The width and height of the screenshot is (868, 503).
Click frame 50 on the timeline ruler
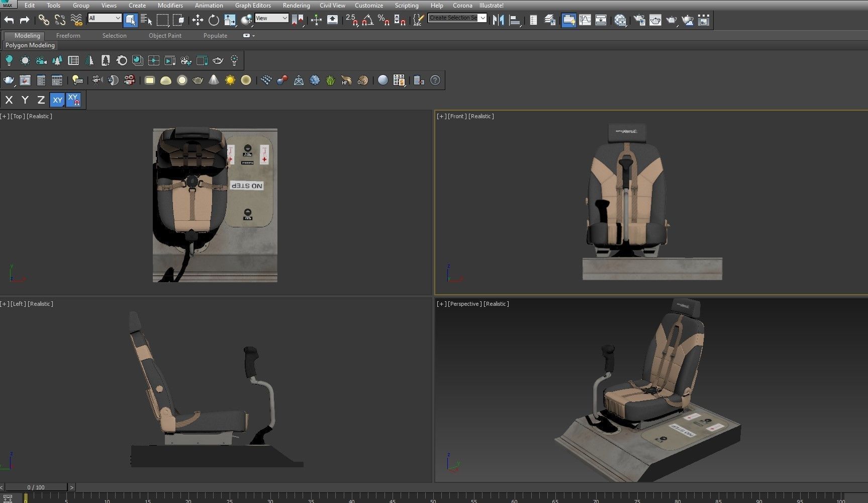click(x=433, y=498)
